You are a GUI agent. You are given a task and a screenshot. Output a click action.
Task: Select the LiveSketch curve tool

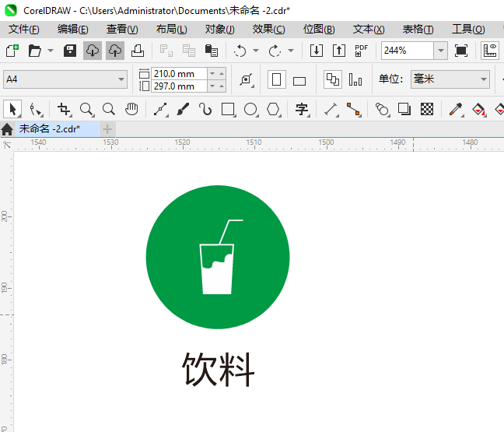tap(205, 110)
